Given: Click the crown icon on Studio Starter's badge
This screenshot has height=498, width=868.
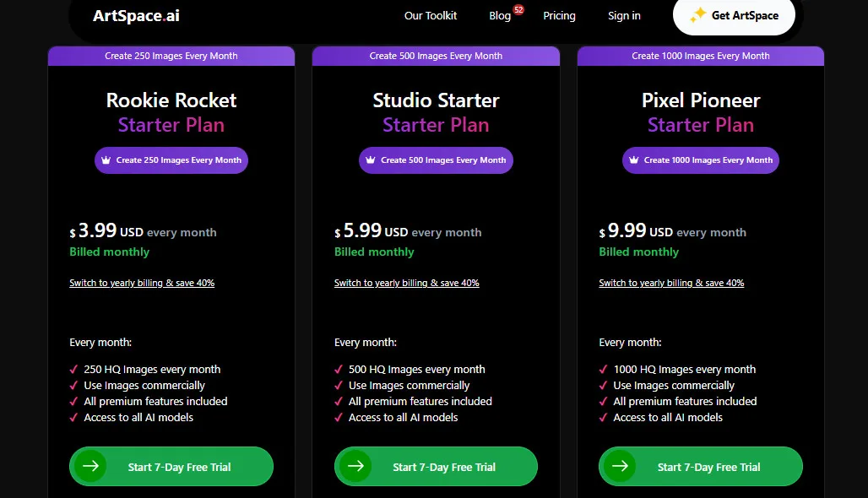Looking at the screenshot, I should [372, 160].
